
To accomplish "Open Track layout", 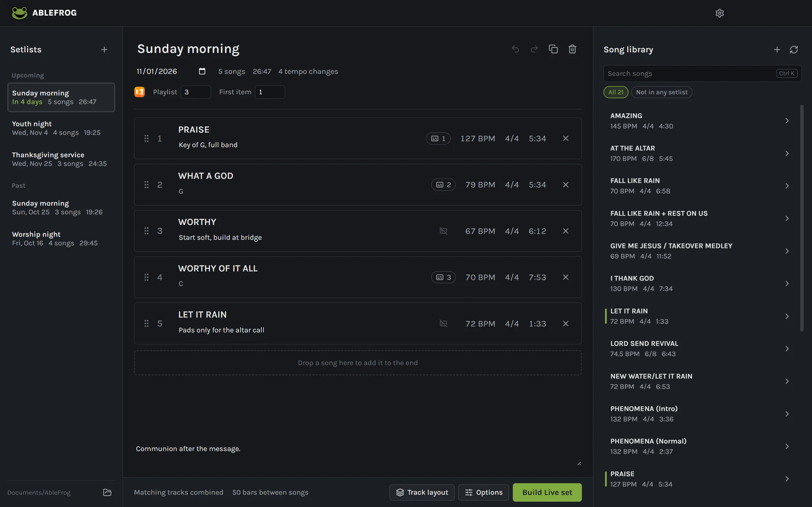I will tap(422, 492).
